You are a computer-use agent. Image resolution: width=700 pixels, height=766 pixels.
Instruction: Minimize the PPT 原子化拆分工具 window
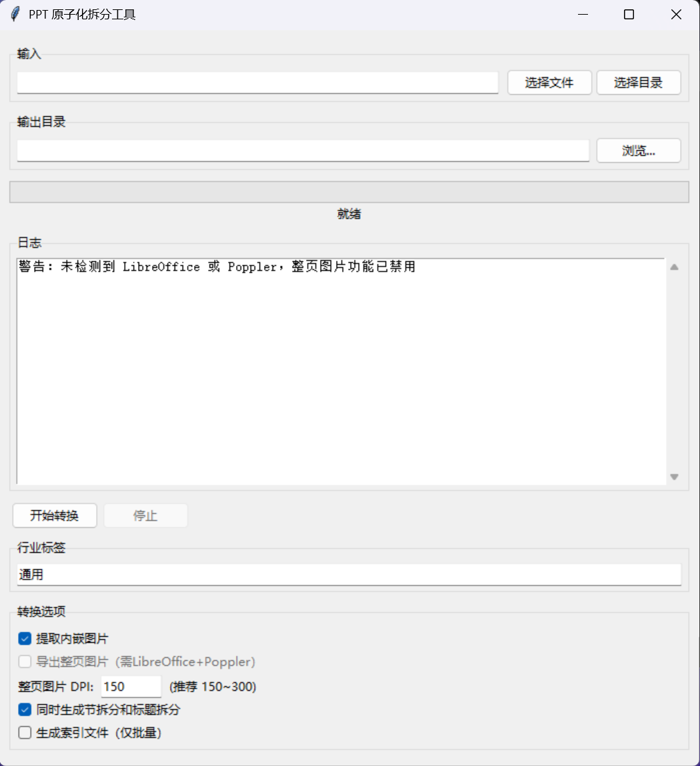(582, 14)
